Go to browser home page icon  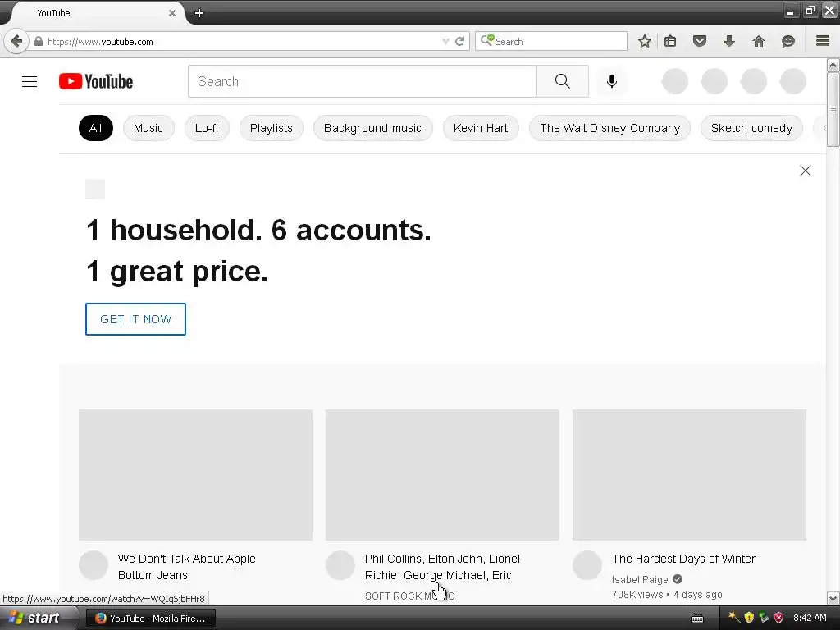point(759,41)
